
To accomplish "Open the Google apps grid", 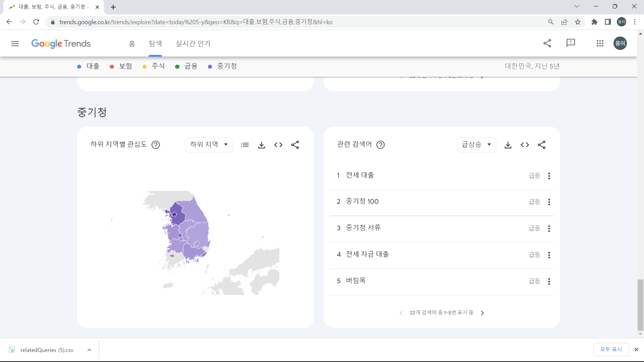I will click(600, 43).
